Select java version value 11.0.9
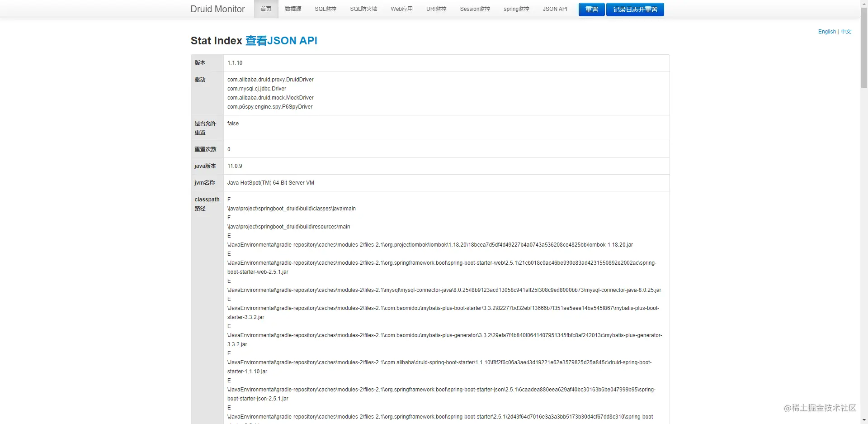The width and height of the screenshot is (868, 424). (x=235, y=166)
